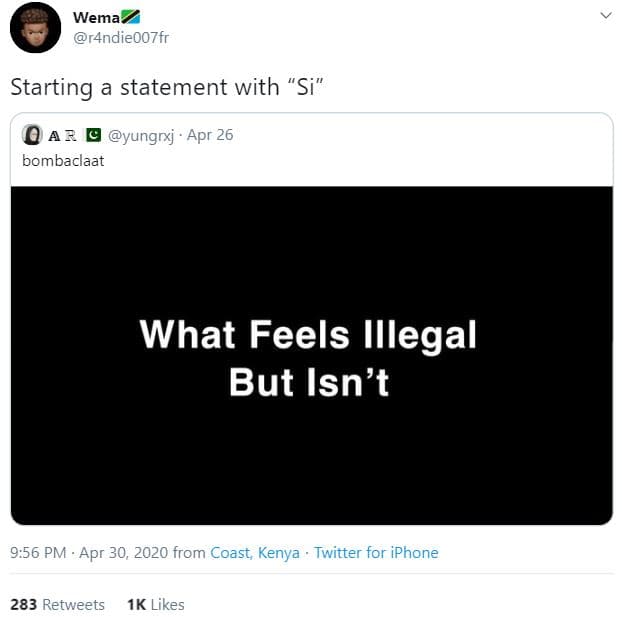
Task: Click the A R display name
Action: pyautogui.click(x=62, y=136)
